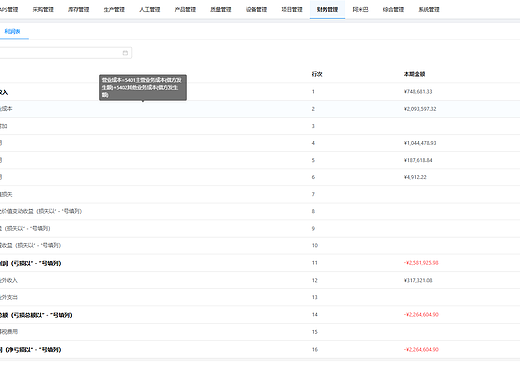Open the 生产管理 menu
The width and height of the screenshot is (520, 390).
[114, 9]
